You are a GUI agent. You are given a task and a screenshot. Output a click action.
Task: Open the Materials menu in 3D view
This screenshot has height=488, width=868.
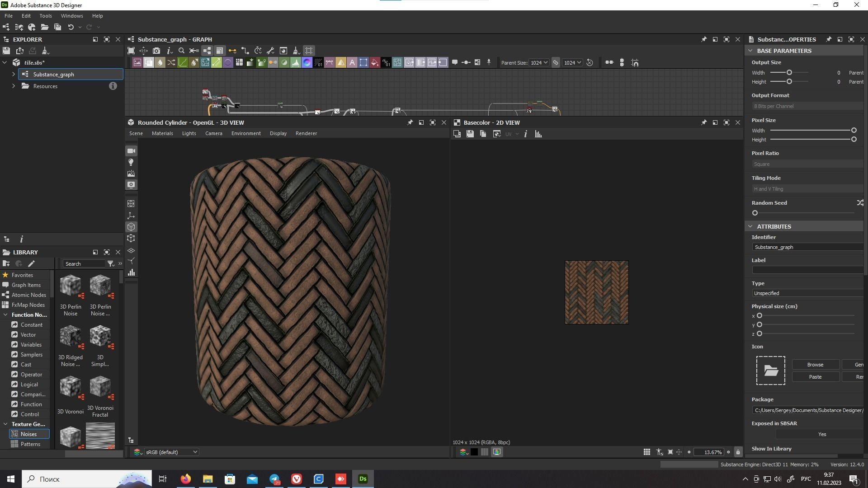pyautogui.click(x=162, y=133)
